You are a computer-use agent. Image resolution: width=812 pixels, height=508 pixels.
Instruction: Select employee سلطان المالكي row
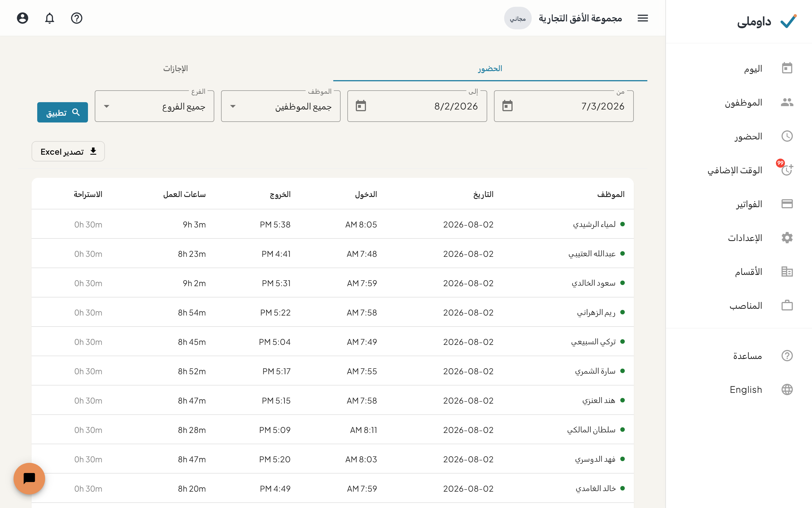[x=332, y=429]
